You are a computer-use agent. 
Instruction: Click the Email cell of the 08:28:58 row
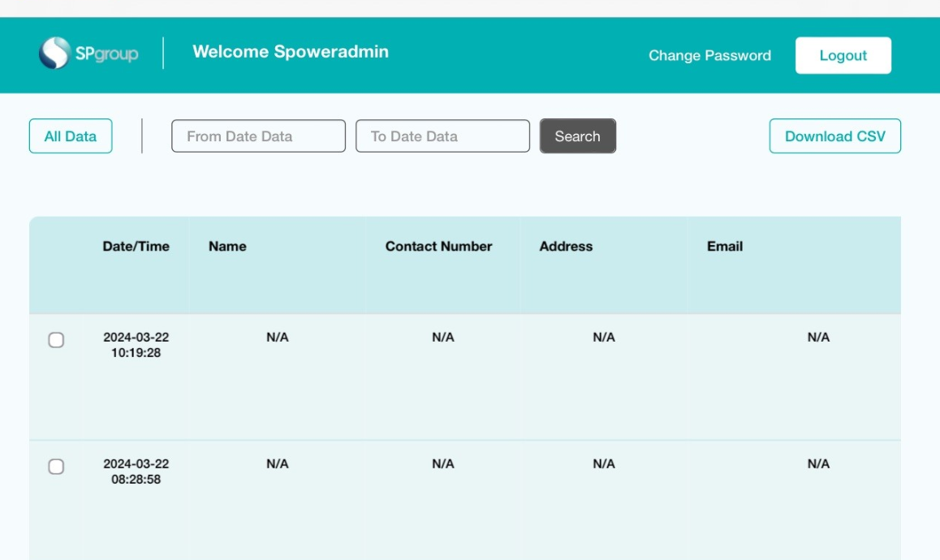[817, 464]
